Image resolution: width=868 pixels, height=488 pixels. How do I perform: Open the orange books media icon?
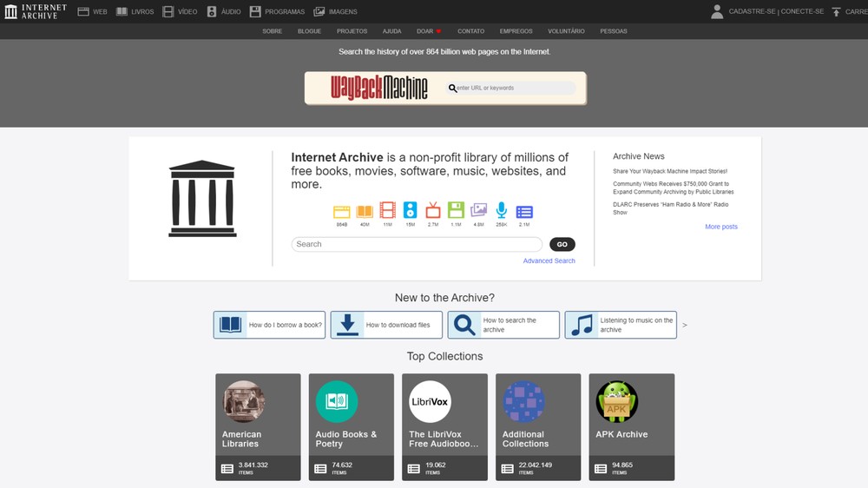click(x=365, y=212)
